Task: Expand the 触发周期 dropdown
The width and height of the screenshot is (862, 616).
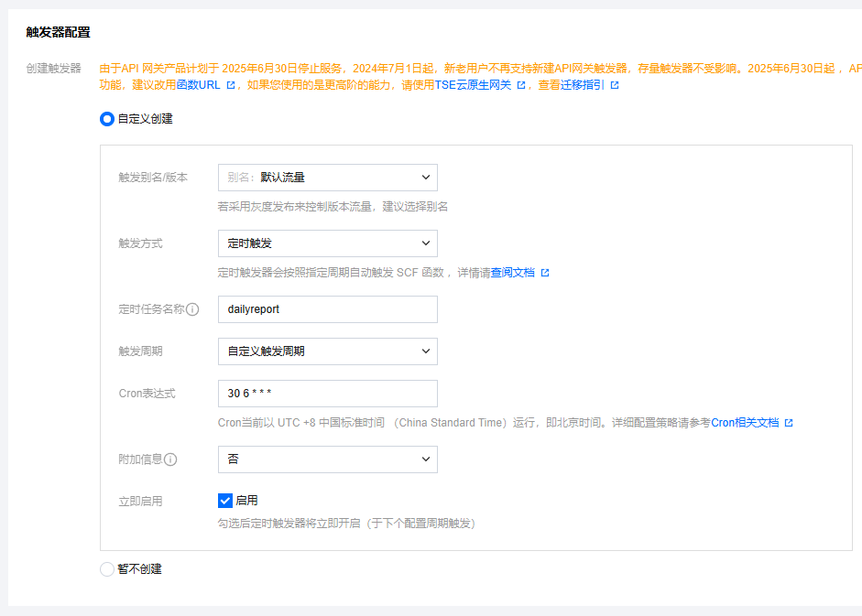Action: click(x=327, y=351)
